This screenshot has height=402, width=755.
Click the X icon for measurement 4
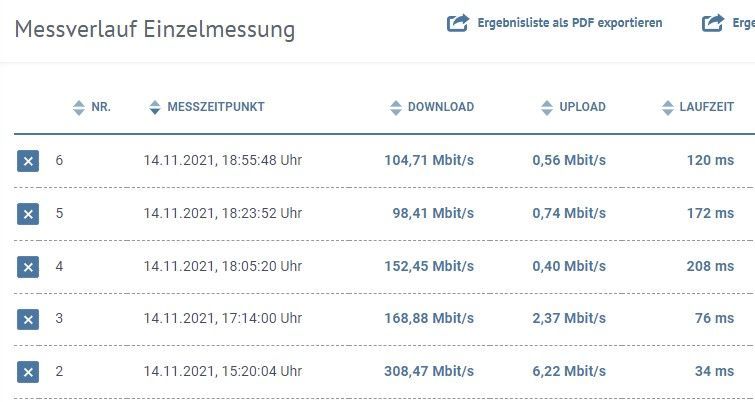coord(28,266)
